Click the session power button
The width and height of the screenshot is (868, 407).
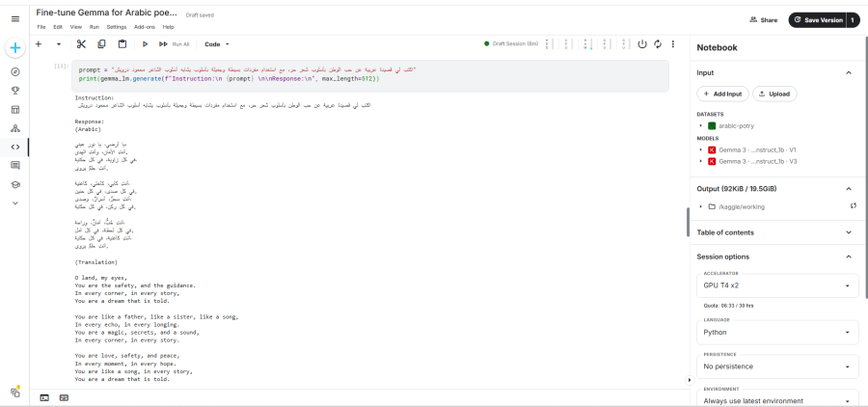642,44
